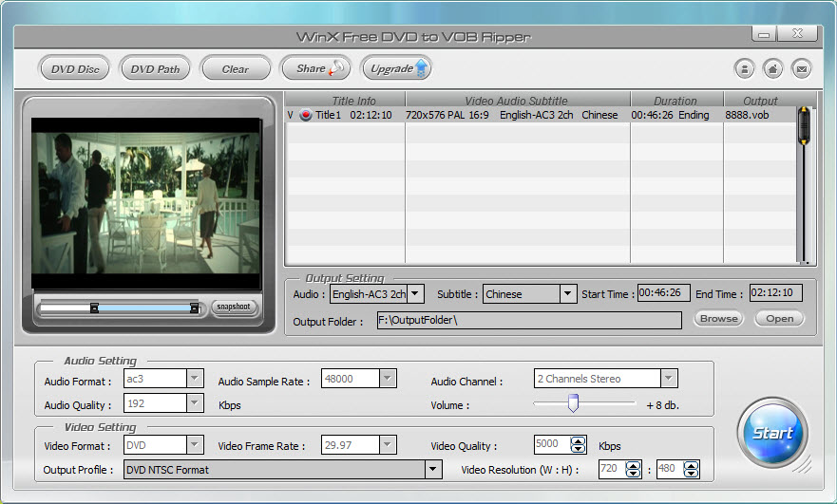Click the Upgrade button

click(x=396, y=68)
